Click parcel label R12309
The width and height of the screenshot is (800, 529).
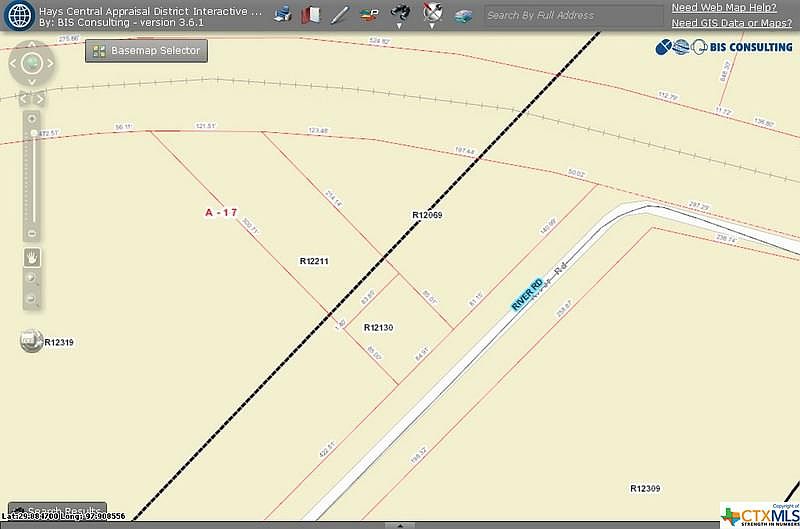(x=645, y=488)
